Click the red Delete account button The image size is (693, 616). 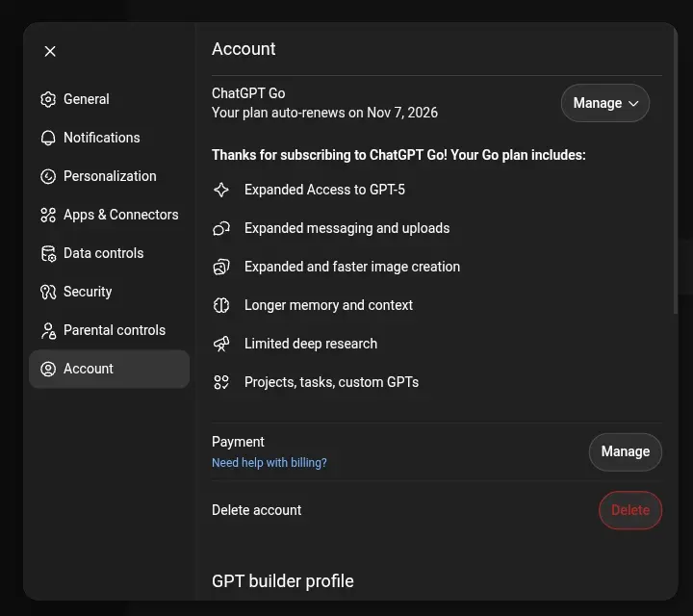pos(630,510)
